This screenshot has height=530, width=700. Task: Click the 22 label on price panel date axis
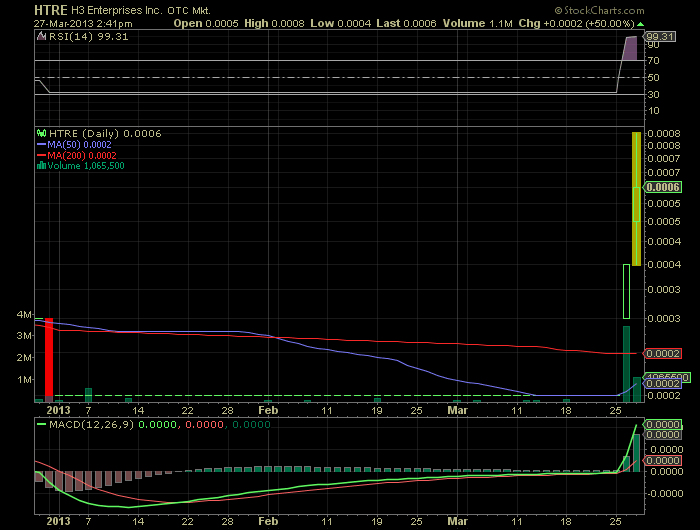pyautogui.click(x=187, y=410)
